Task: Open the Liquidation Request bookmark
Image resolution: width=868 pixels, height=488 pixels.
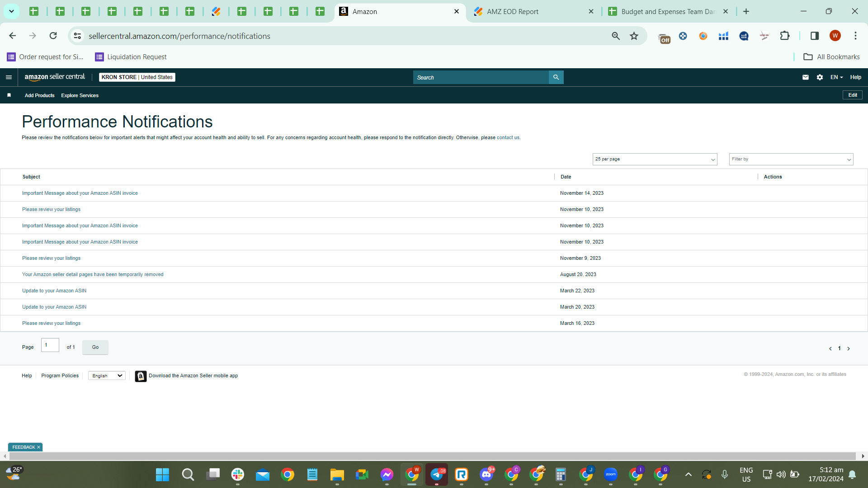Action: coord(131,56)
